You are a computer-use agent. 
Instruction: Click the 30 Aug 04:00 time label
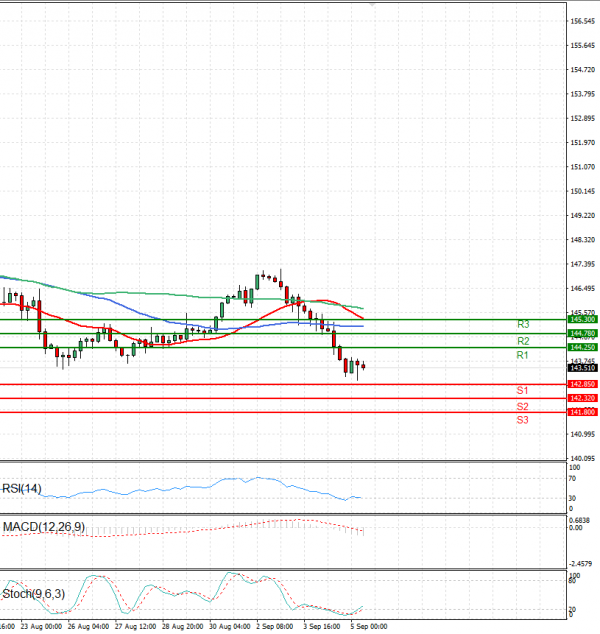pyautogui.click(x=230, y=626)
